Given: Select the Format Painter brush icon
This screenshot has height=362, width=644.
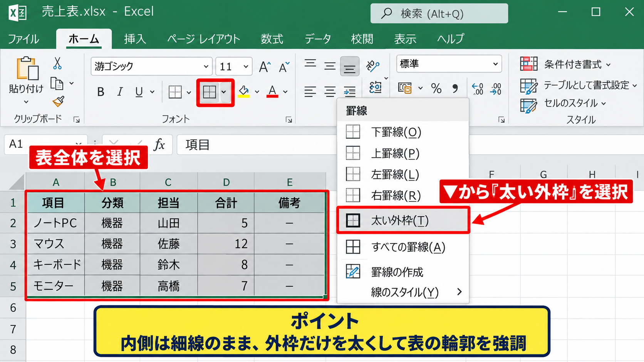Looking at the screenshot, I should pyautogui.click(x=58, y=101).
